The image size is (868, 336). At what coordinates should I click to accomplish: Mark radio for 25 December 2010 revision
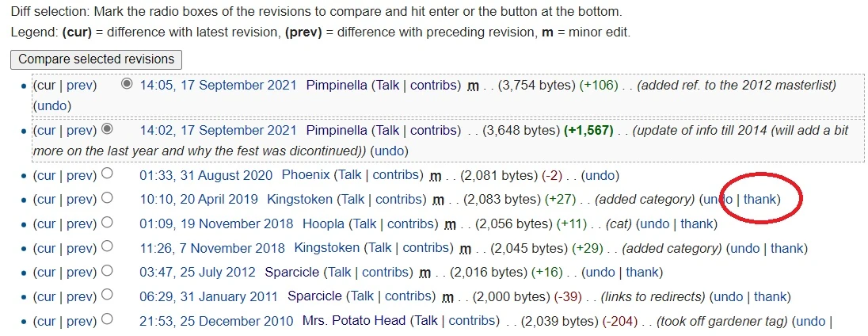108,319
